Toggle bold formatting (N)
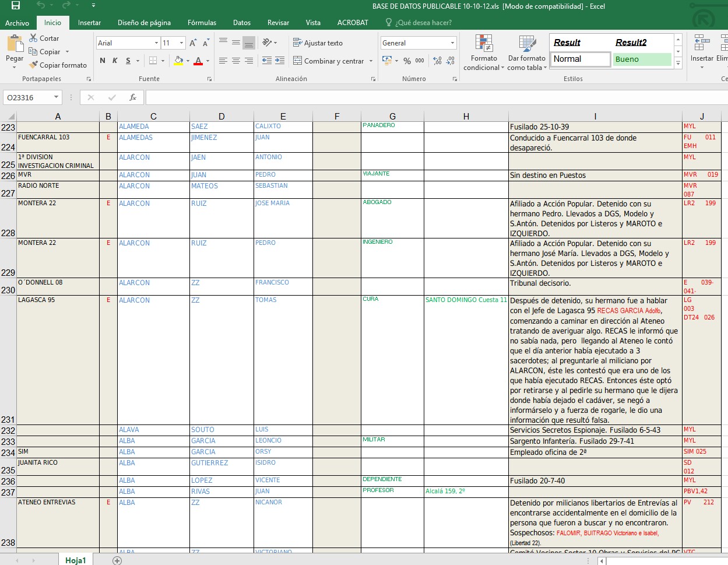 point(103,61)
